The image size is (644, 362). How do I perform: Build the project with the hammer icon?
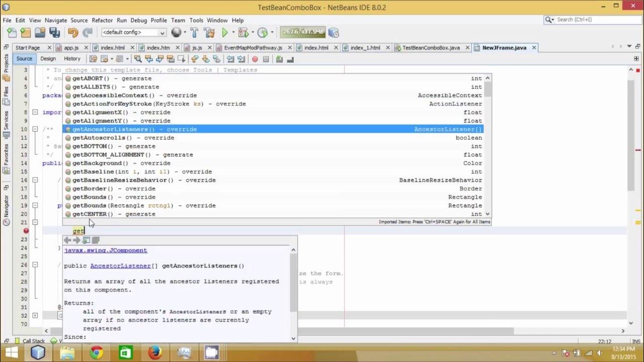194,33
